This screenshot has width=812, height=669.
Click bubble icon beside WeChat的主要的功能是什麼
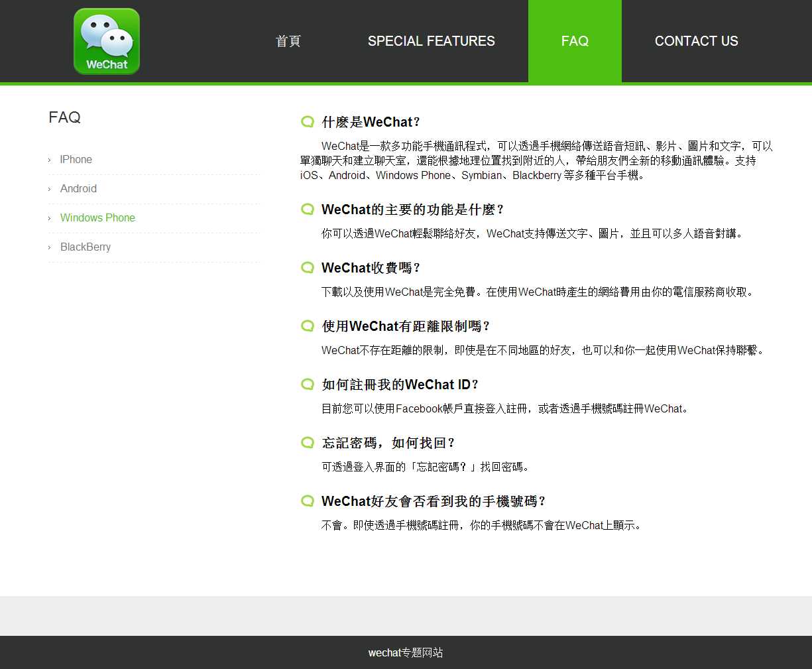coord(308,209)
